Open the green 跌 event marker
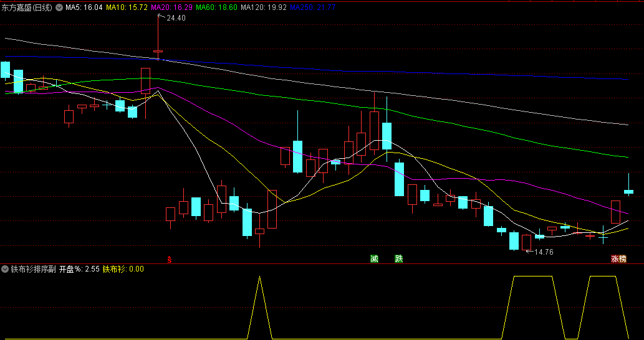Screen dimensions: 644x340 (x=398, y=259)
